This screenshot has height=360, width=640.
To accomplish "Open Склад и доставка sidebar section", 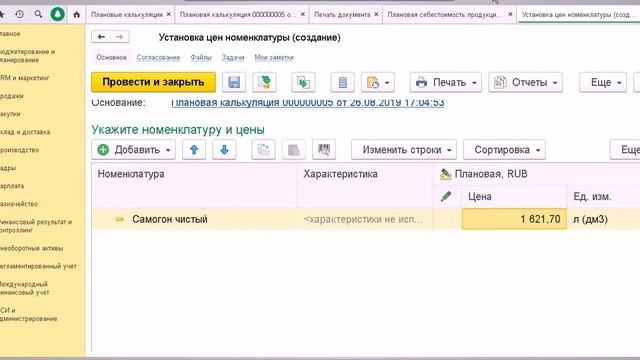I will coord(25,132).
